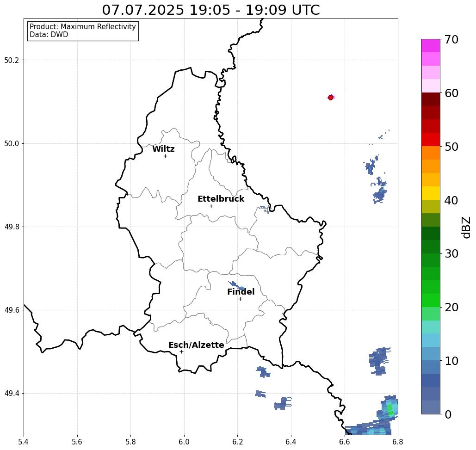Click the 'Ettelbruck' city label
Screen dimensions: 476x450
pos(221,199)
